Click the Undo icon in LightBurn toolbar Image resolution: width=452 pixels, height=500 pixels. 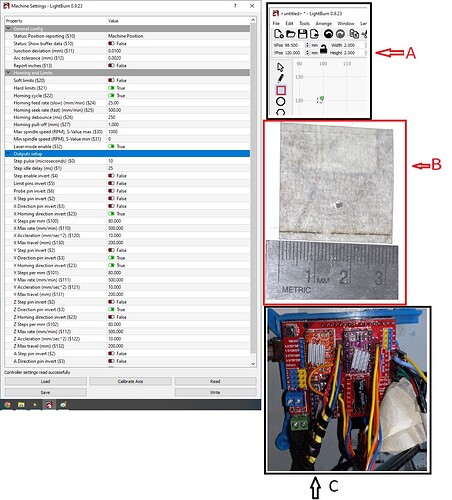pyautogui.click(x=328, y=34)
